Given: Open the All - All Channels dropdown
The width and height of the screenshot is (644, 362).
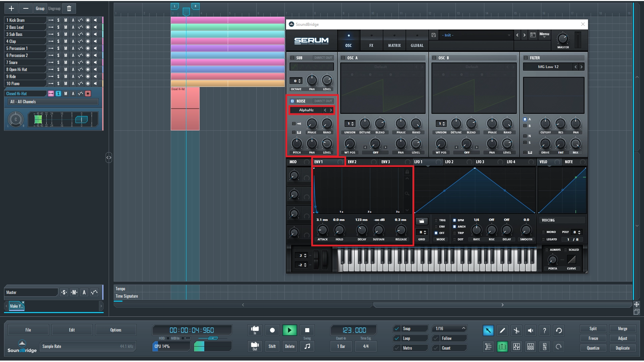Looking at the screenshot, I should [53, 102].
